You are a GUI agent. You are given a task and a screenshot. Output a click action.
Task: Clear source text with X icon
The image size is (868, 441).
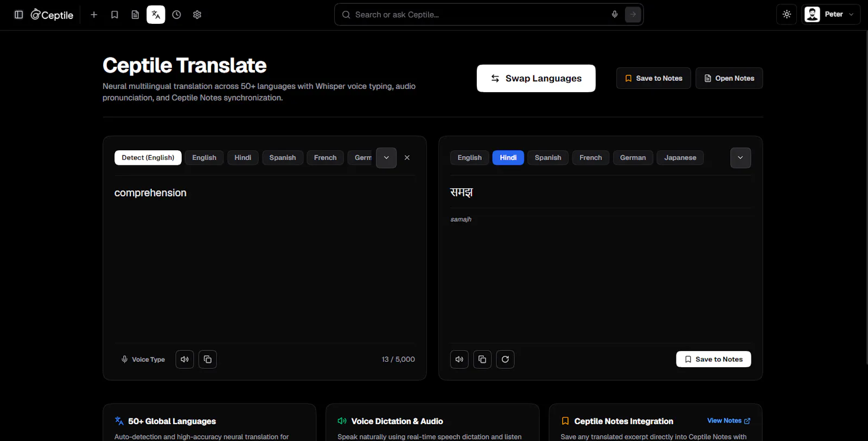[x=407, y=158]
